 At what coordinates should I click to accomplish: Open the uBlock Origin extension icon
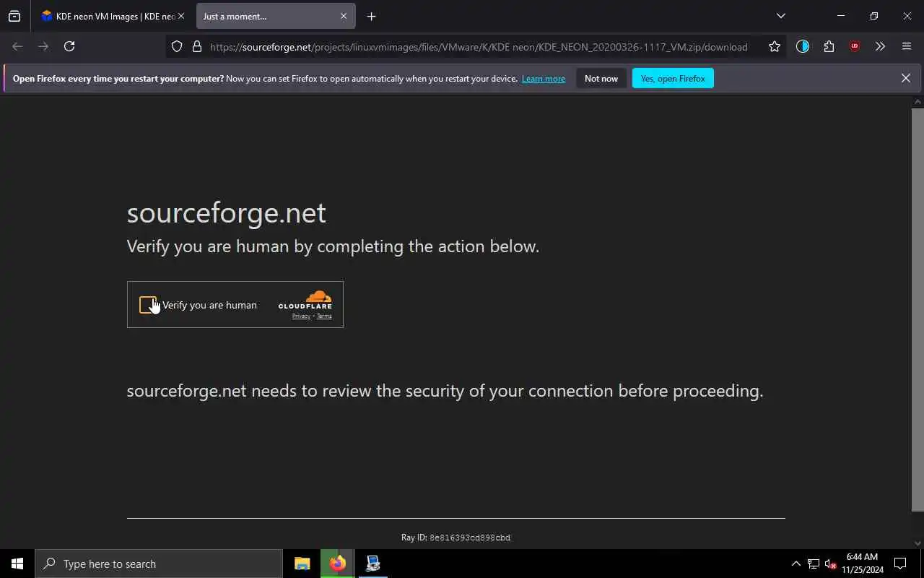(855, 46)
